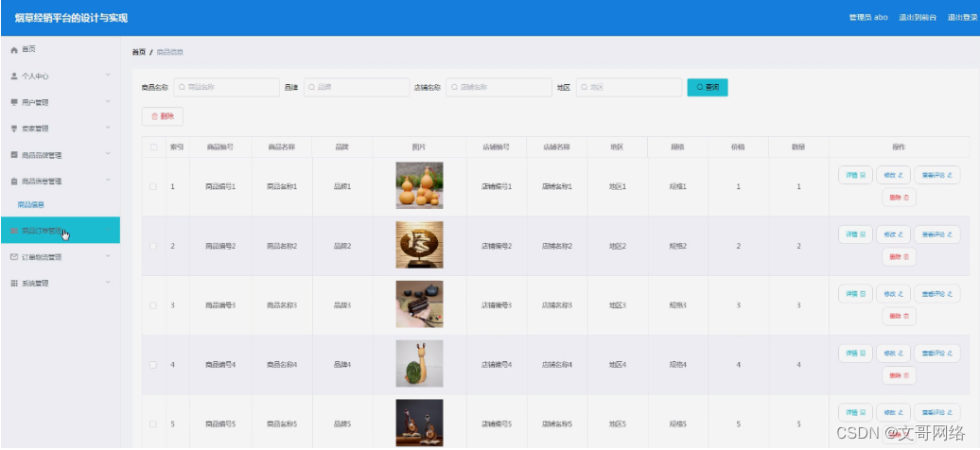Open 详情 for 商品名称3
The image size is (980, 450).
pos(855,294)
